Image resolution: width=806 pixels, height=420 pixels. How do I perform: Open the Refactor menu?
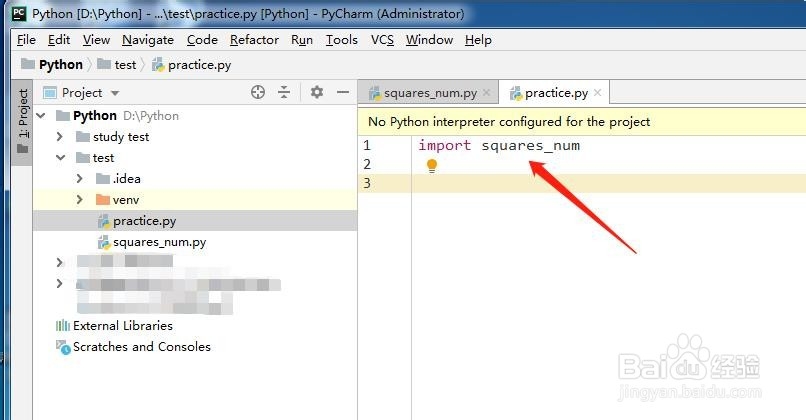click(x=254, y=40)
